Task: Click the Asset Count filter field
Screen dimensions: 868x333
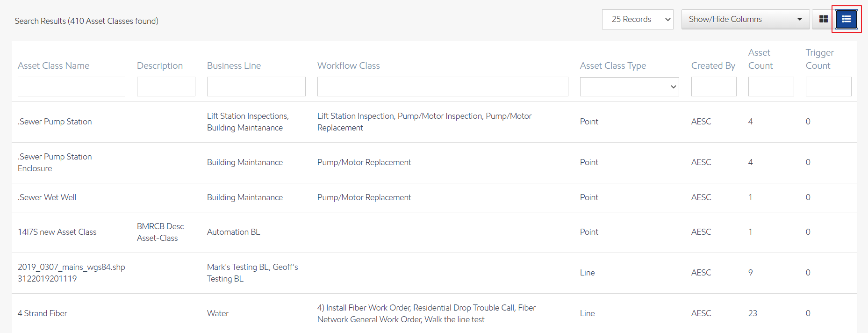Action: coord(771,87)
